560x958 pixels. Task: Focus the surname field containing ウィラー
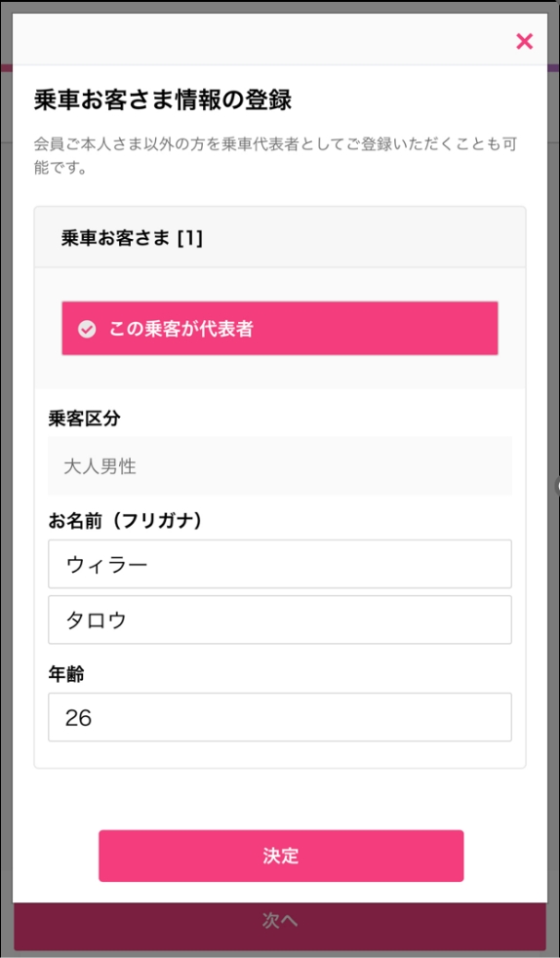pyautogui.click(x=280, y=564)
